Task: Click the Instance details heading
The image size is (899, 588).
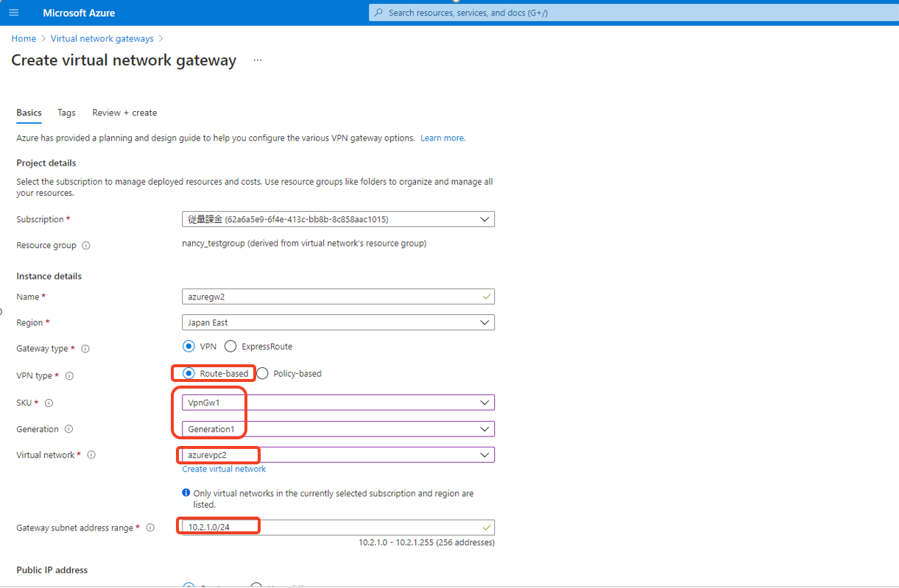Action: click(x=49, y=276)
